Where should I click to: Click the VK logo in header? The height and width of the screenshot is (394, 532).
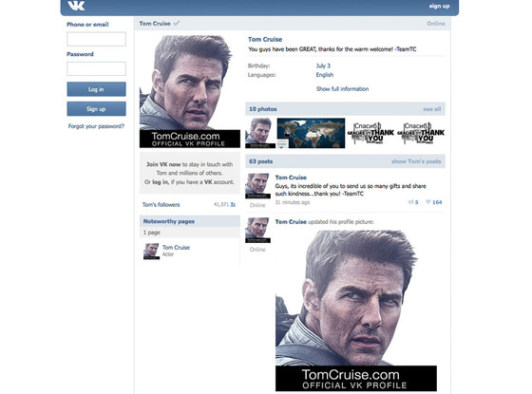[76, 6]
